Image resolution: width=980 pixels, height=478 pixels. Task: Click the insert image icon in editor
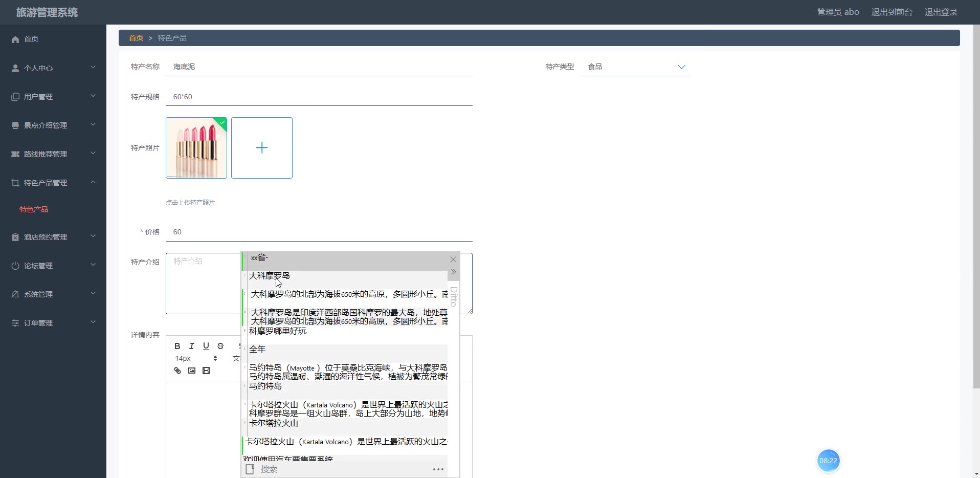(192, 371)
